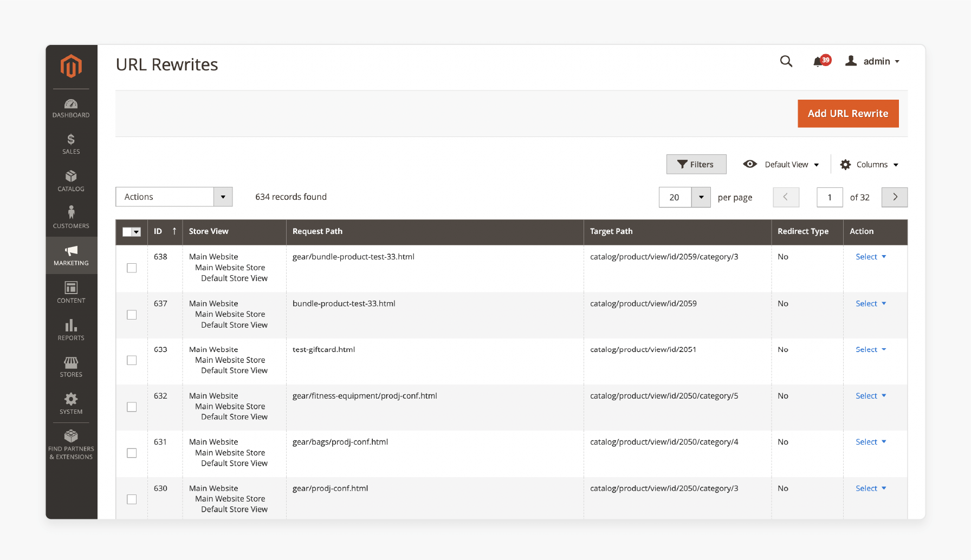Image resolution: width=971 pixels, height=560 pixels.
Task: Click target path catalog/product/view/id/2059
Action: coord(643,304)
